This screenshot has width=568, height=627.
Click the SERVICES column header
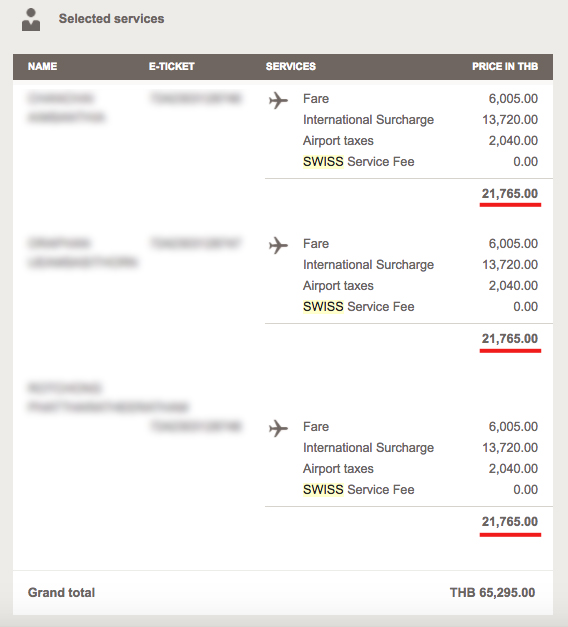tap(291, 66)
